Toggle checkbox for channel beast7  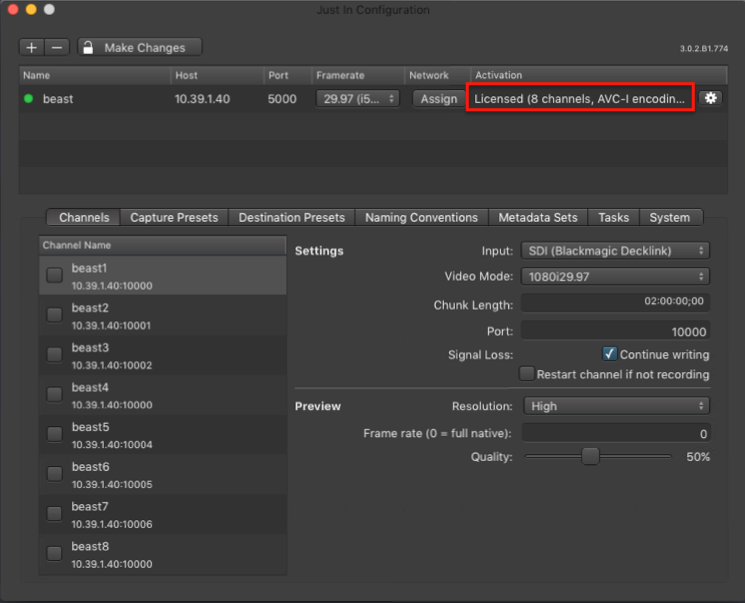[x=55, y=513]
